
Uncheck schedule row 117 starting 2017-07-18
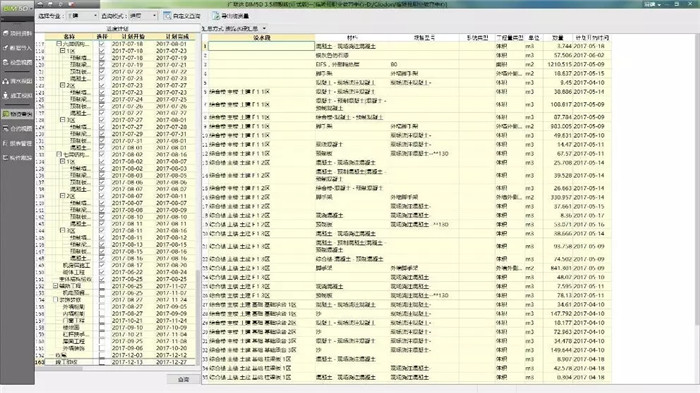pyautogui.click(x=102, y=44)
